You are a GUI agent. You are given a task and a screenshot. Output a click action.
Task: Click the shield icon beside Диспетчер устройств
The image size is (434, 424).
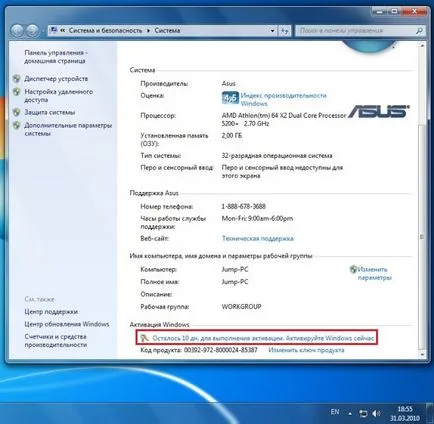coord(16,79)
